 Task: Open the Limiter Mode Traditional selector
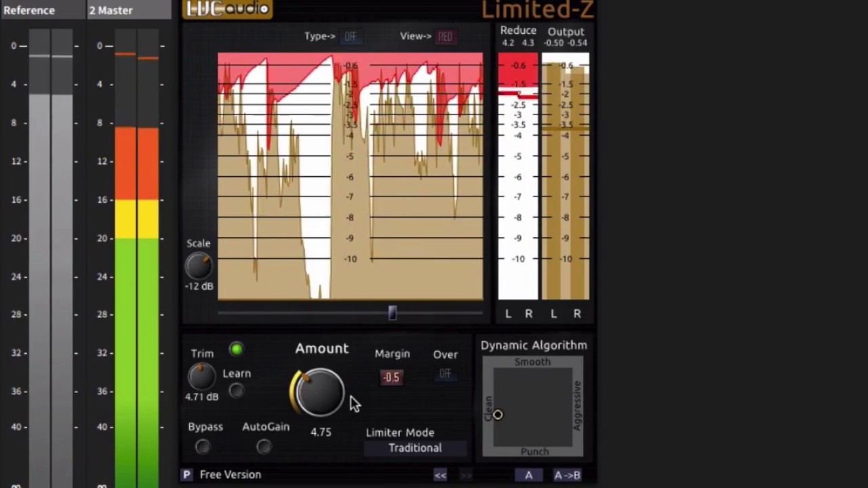415,448
